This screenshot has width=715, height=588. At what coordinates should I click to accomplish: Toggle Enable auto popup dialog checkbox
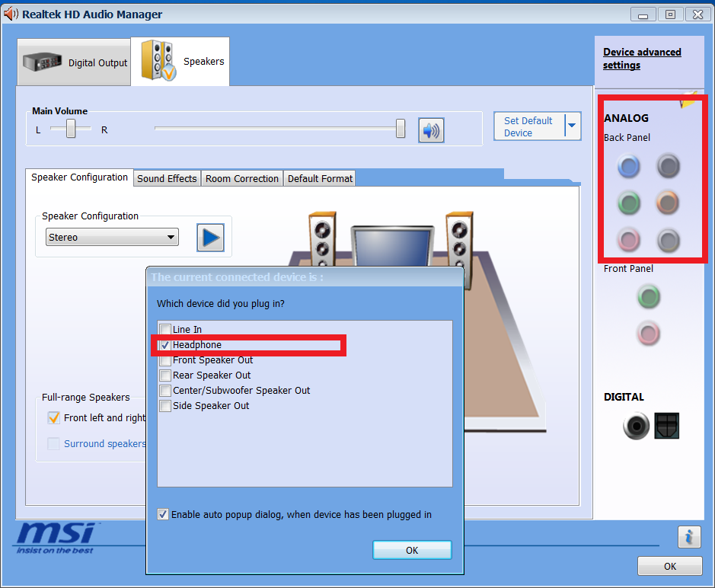[163, 515]
